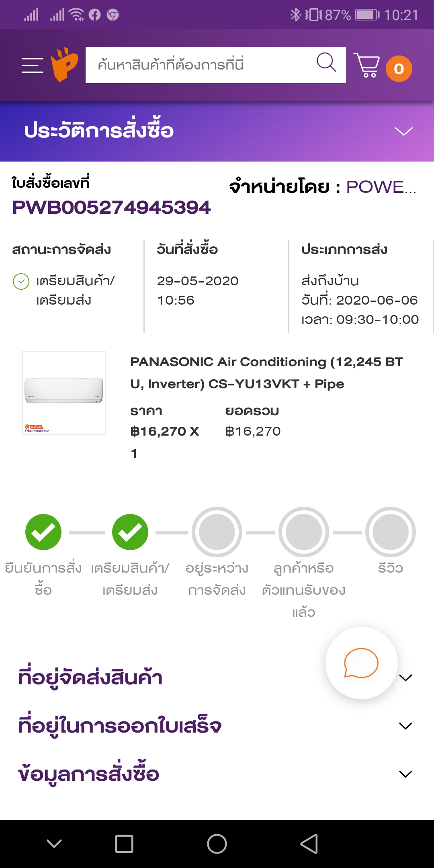Open recent apps with square button
This screenshot has height=868, width=434.
coord(124,843)
